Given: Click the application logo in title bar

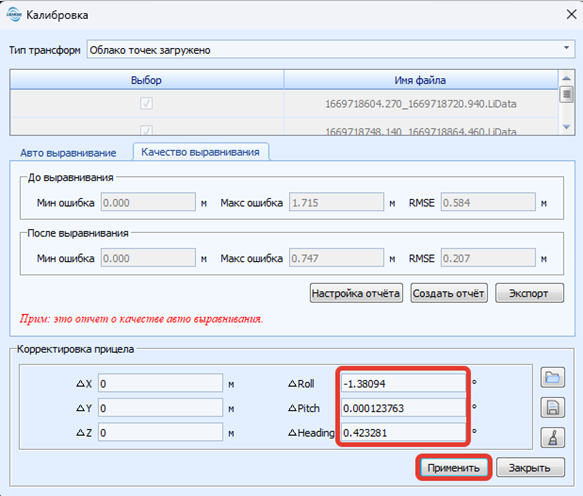Looking at the screenshot, I should click(x=14, y=15).
